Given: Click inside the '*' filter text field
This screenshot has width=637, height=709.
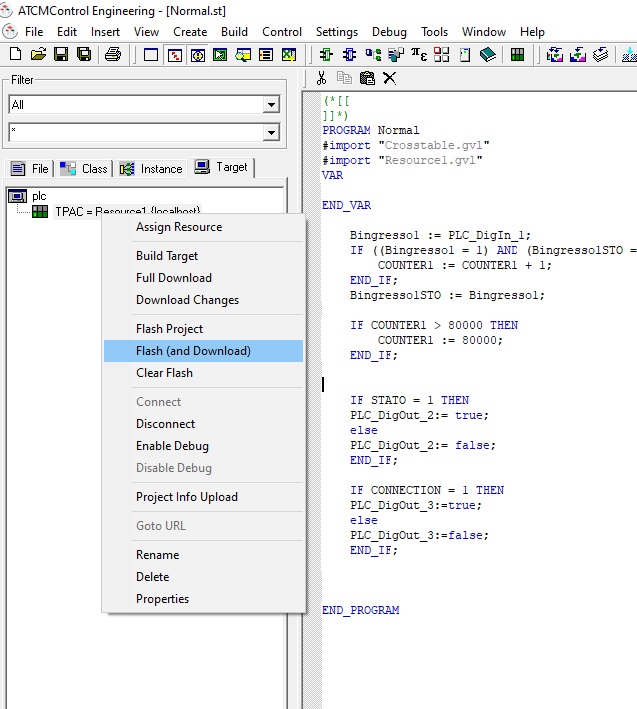Looking at the screenshot, I should 136,132.
